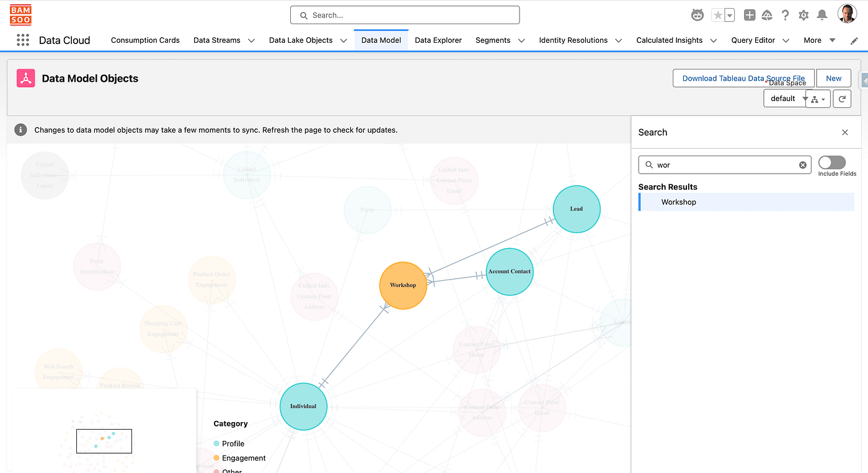Expand the Data Streams tab chevron
Viewport: 868px width, 473px height.
click(x=251, y=41)
